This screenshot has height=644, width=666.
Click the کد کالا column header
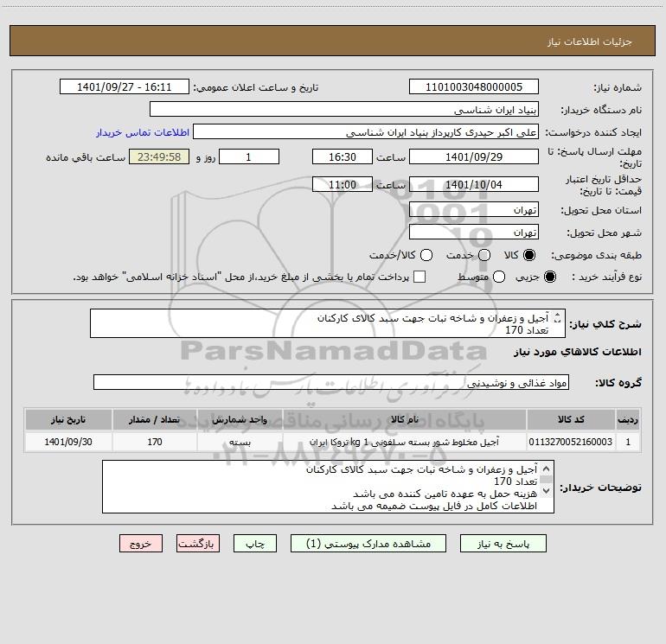571,419
